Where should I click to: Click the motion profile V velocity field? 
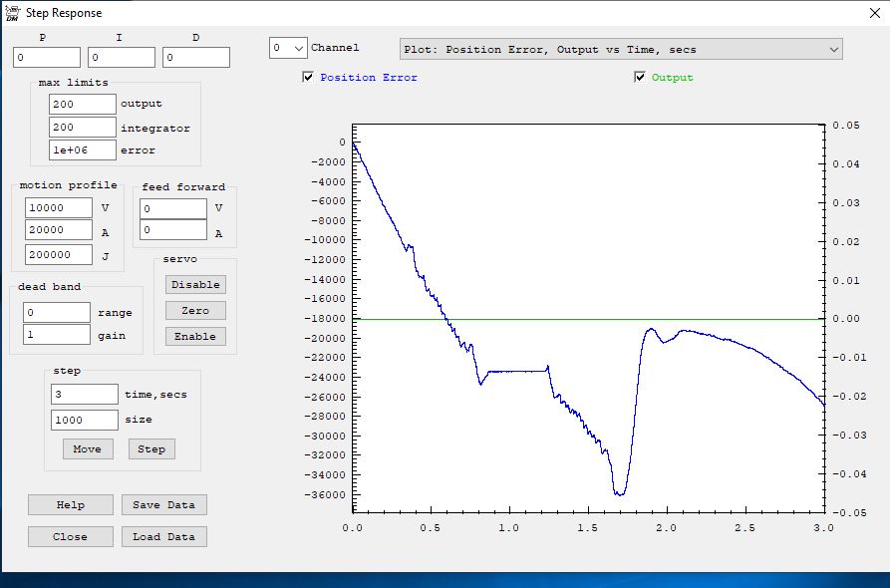click(59, 208)
